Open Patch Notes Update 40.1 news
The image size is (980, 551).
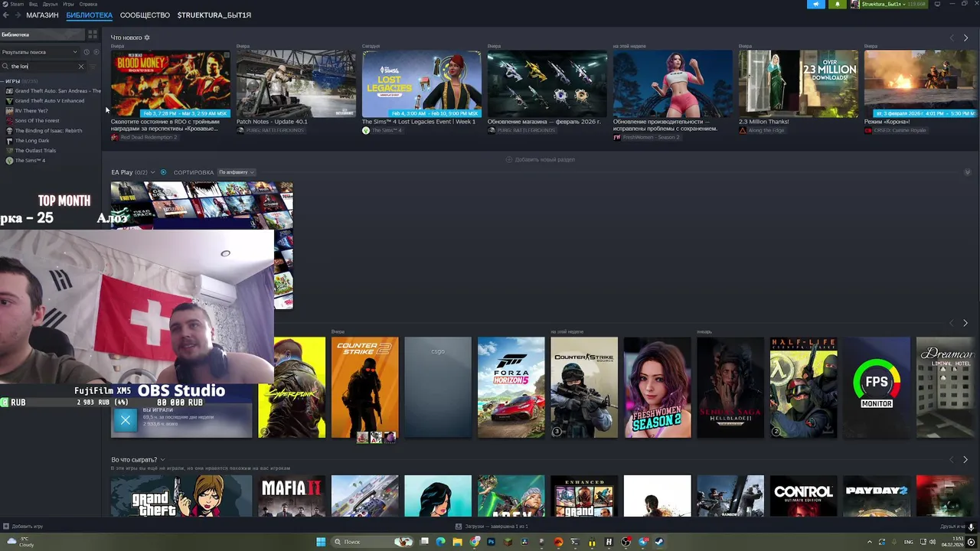(296, 84)
